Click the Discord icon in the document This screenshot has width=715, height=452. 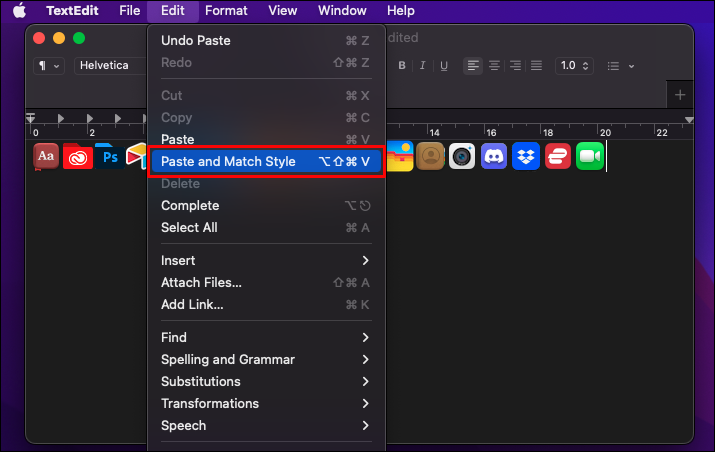pos(493,156)
